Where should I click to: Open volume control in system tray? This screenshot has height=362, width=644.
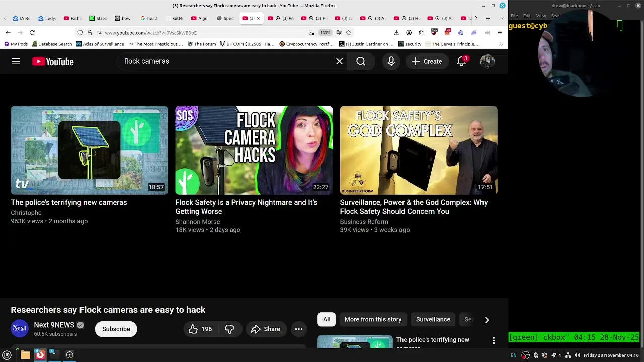(577, 355)
